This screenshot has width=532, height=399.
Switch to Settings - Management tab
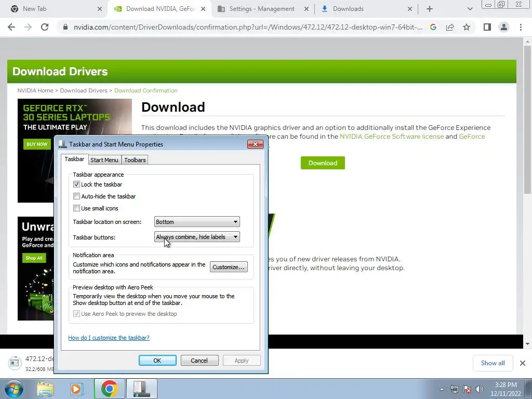263,9
